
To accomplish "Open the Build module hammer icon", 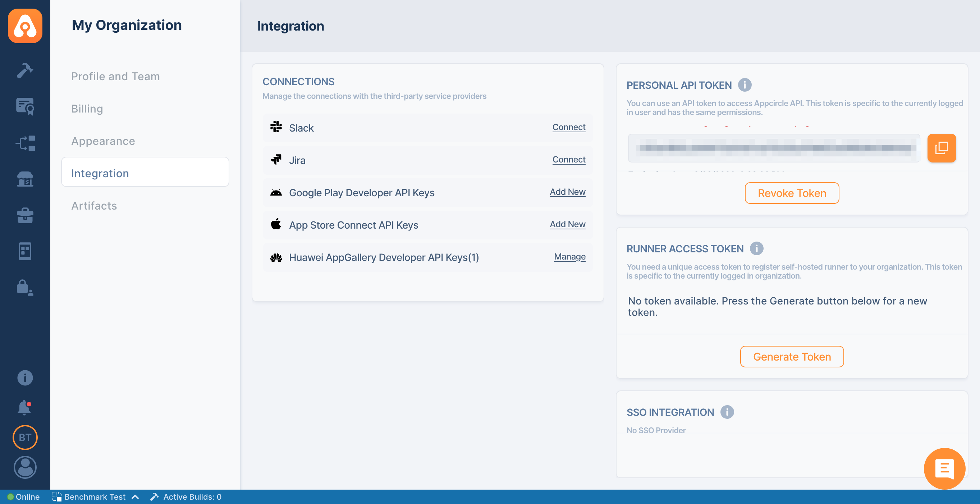I will point(25,70).
